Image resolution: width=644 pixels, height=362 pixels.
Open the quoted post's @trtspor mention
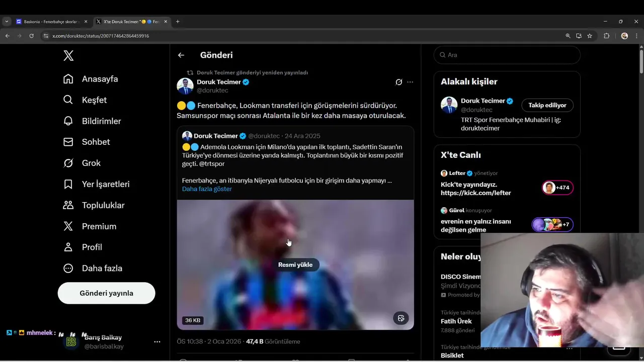(x=212, y=164)
